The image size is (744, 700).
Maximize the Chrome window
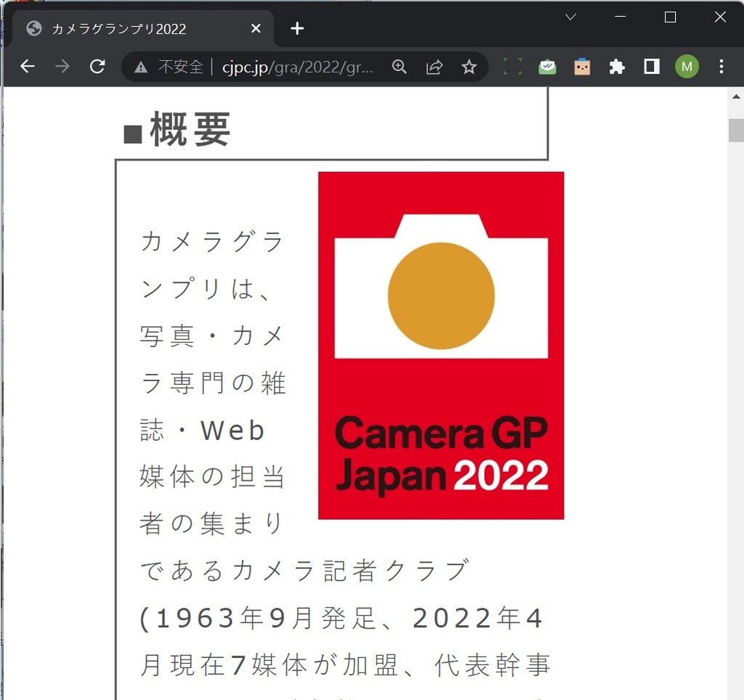coord(670,17)
